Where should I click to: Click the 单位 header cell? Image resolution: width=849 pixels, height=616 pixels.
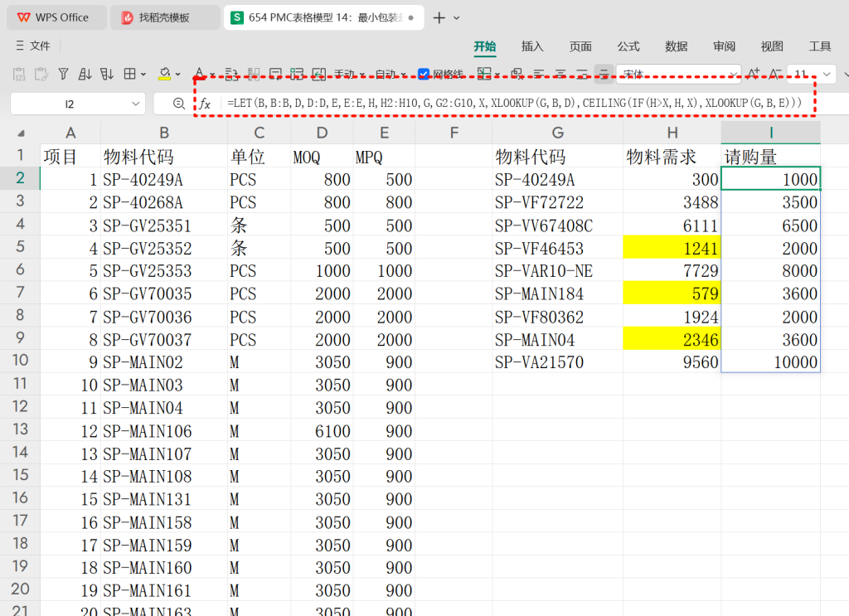(x=259, y=156)
